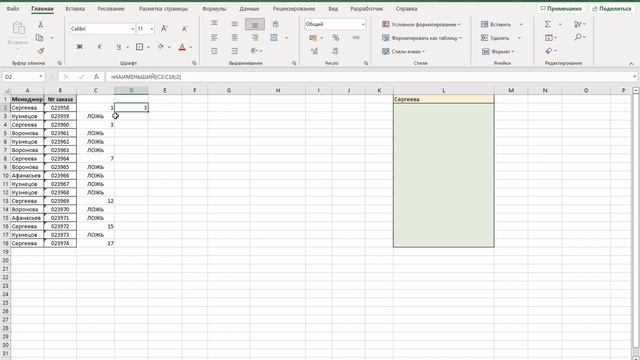Increase decimal places icon
The height and width of the screenshot is (360, 640).
[314, 51]
